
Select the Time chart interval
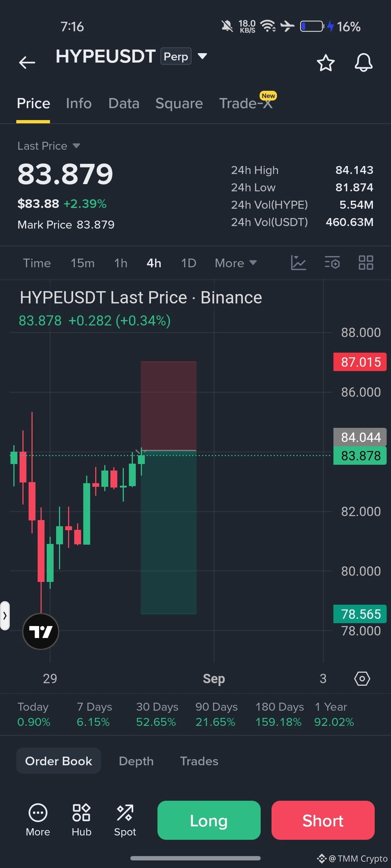37,263
